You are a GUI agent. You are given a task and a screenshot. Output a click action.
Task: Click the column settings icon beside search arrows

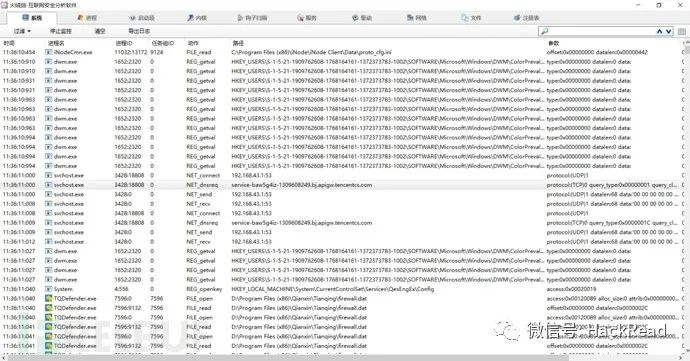coord(682,32)
